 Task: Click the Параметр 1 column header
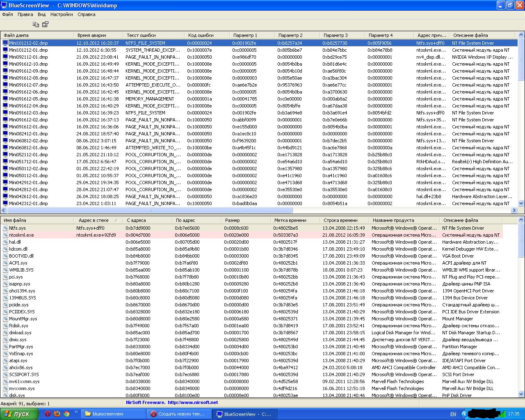tap(252, 35)
